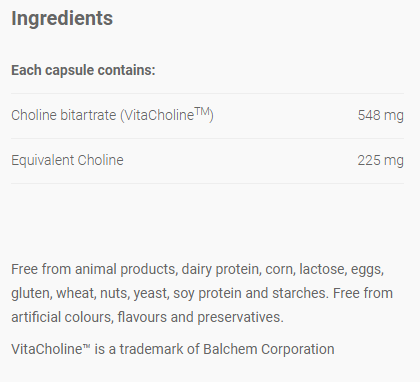Click the Ingredients heading
The width and height of the screenshot is (420, 382).
click(x=62, y=19)
